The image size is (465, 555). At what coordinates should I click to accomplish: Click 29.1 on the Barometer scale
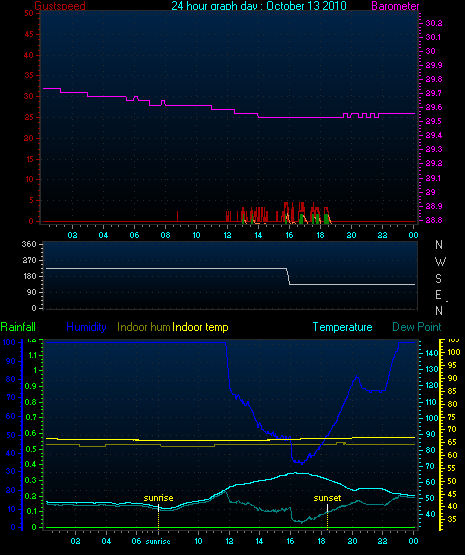pos(434,178)
